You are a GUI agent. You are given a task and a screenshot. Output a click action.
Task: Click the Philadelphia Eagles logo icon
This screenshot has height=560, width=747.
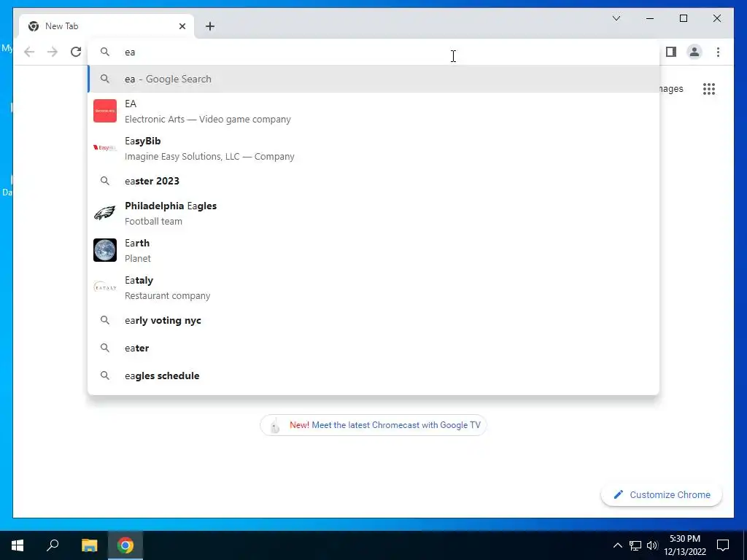(x=105, y=213)
